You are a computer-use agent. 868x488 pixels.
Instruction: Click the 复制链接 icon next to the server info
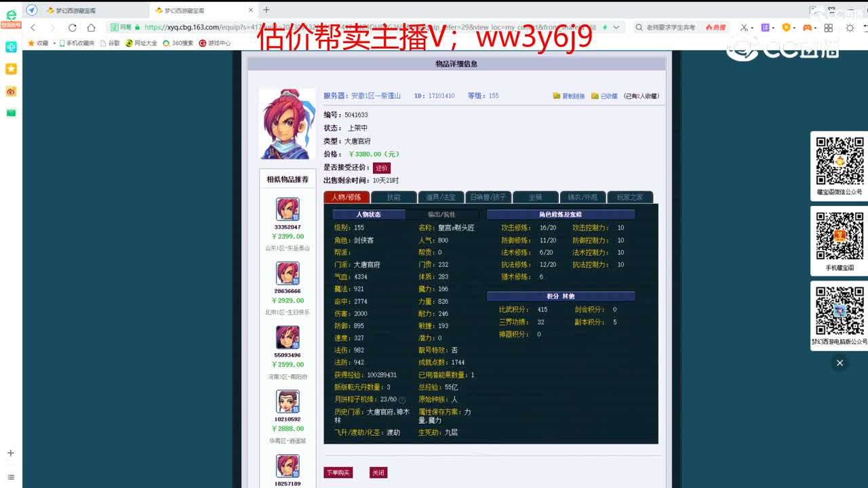(x=556, y=96)
